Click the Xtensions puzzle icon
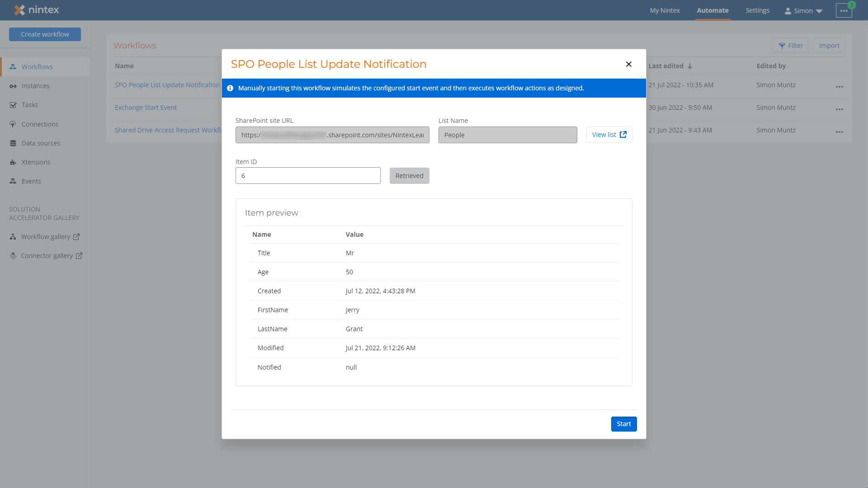This screenshot has width=868, height=488. click(x=13, y=162)
